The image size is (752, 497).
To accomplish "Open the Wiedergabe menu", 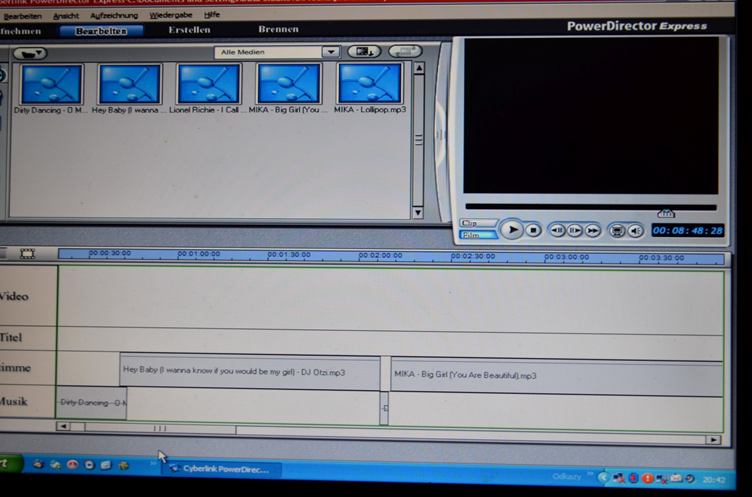I will [x=170, y=15].
